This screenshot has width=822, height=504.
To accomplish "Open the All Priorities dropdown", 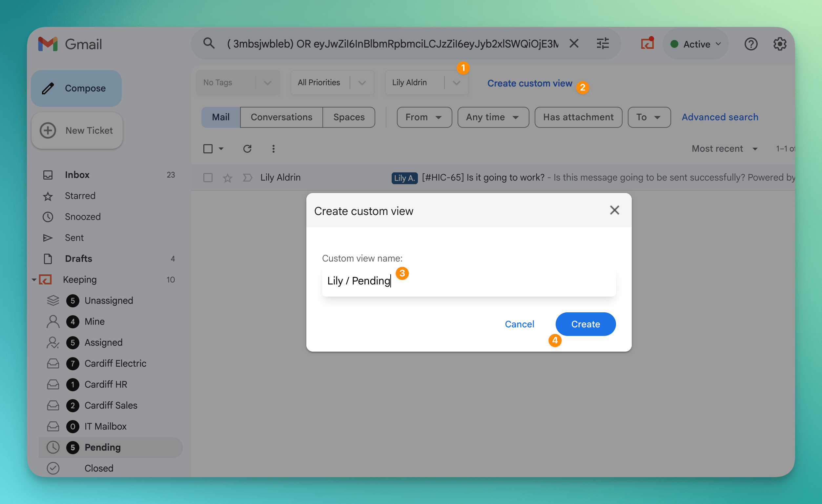I will click(362, 83).
